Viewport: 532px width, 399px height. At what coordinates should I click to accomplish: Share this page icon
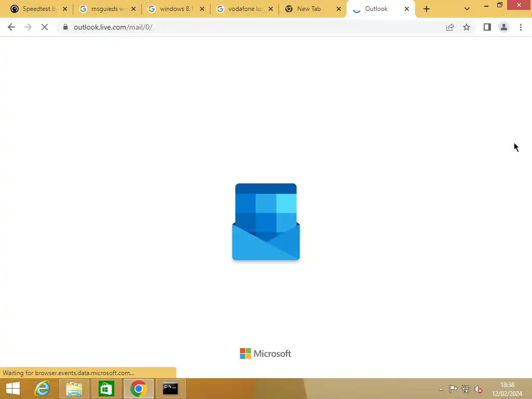click(450, 27)
